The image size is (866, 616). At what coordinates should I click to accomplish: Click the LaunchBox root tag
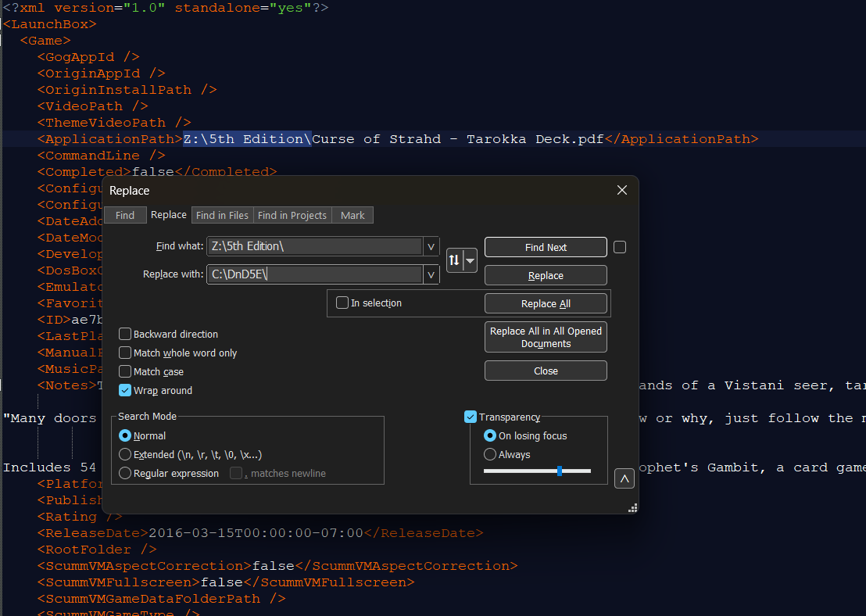[50, 24]
